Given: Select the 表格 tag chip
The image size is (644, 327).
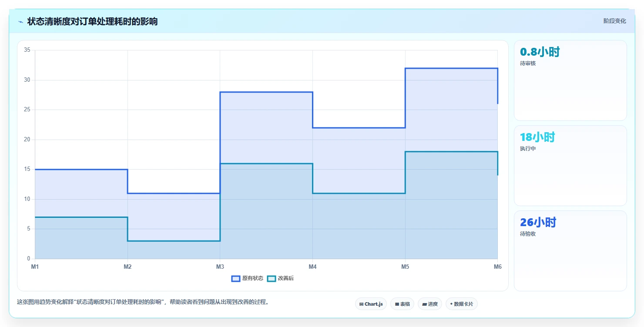Looking at the screenshot, I should (x=402, y=304).
